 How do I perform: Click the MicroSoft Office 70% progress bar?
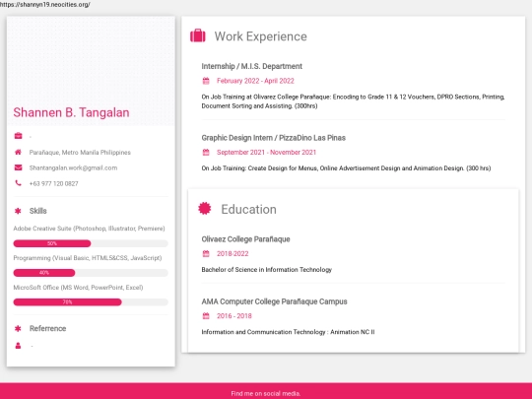tap(91, 302)
